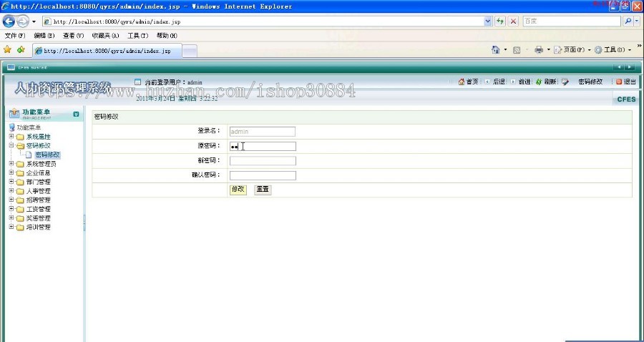This screenshot has height=342, width=644.
Task: Select the 奖惩管理 tree item
Action: tap(38, 218)
